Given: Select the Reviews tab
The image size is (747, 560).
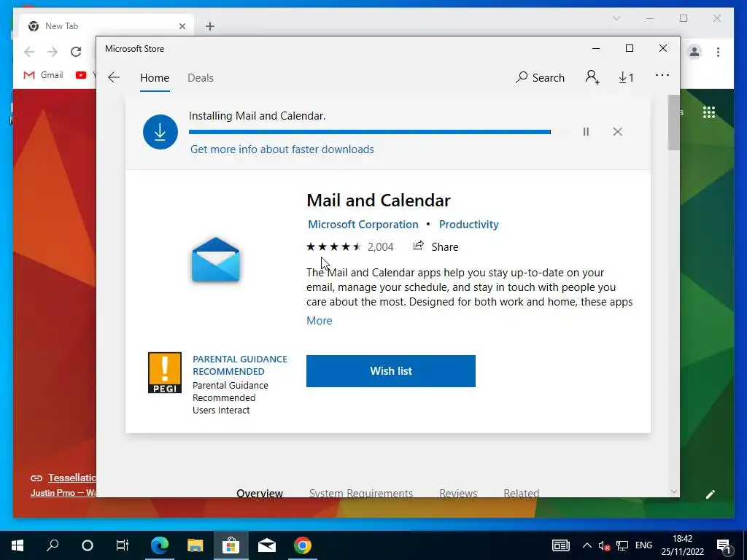Looking at the screenshot, I should click(458, 493).
